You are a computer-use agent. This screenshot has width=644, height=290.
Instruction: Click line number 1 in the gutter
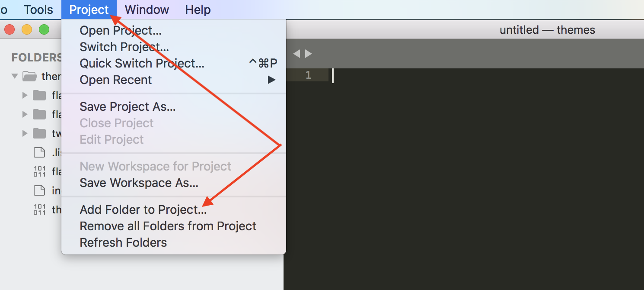(x=308, y=75)
